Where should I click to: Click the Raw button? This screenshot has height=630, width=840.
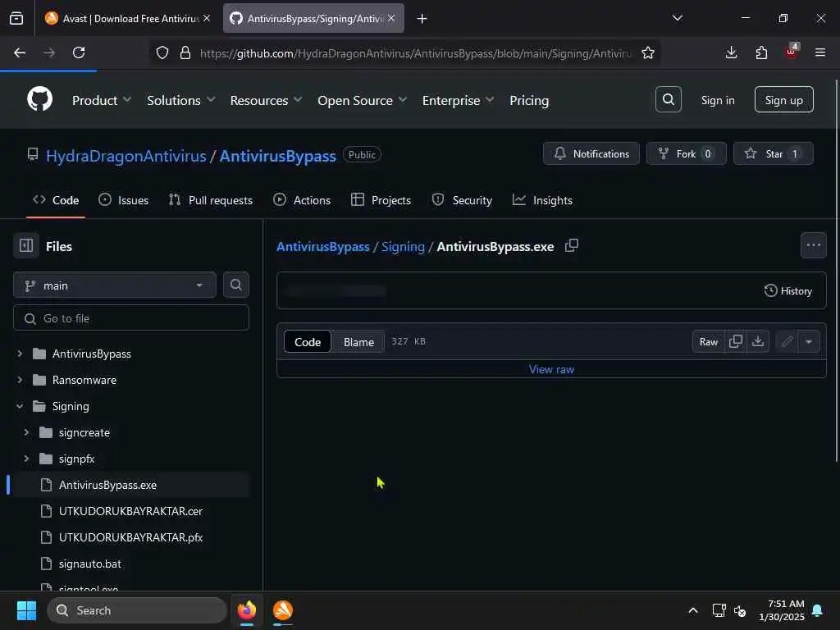(x=708, y=341)
